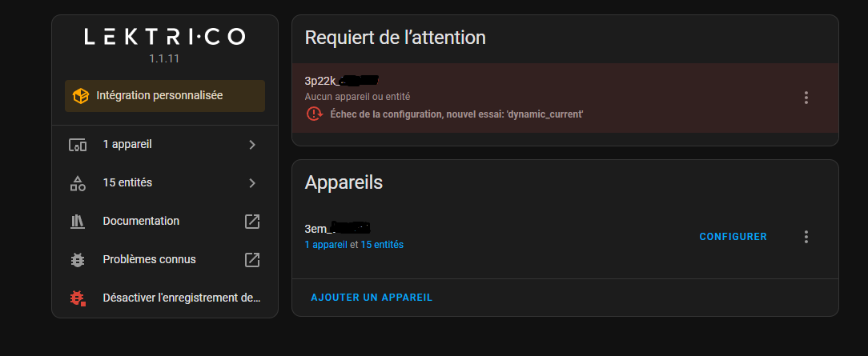Click the Documentation books icon
This screenshot has height=356, width=868.
(x=78, y=222)
